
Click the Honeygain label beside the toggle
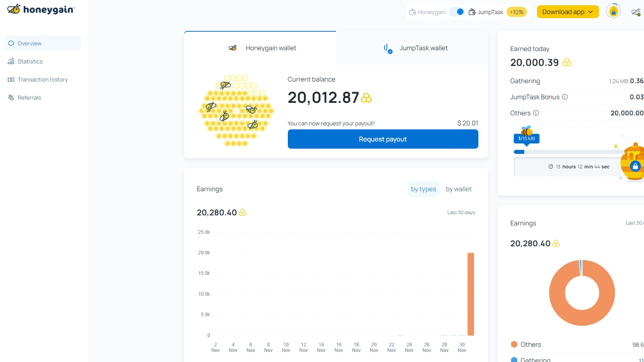(432, 12)
